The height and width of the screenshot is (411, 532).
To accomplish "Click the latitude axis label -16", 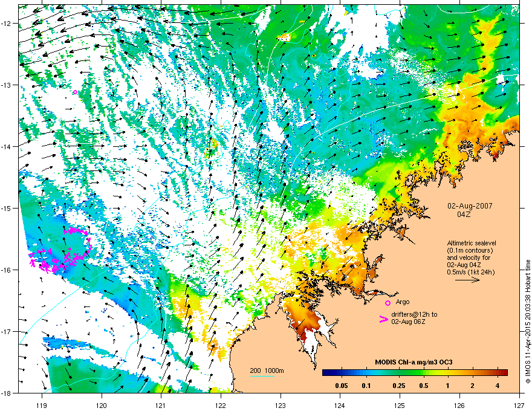I will (6, 270).
